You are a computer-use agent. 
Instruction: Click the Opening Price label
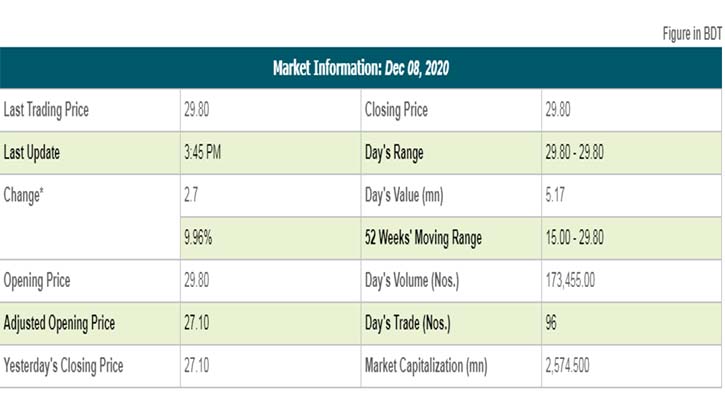tap(38, 280)
